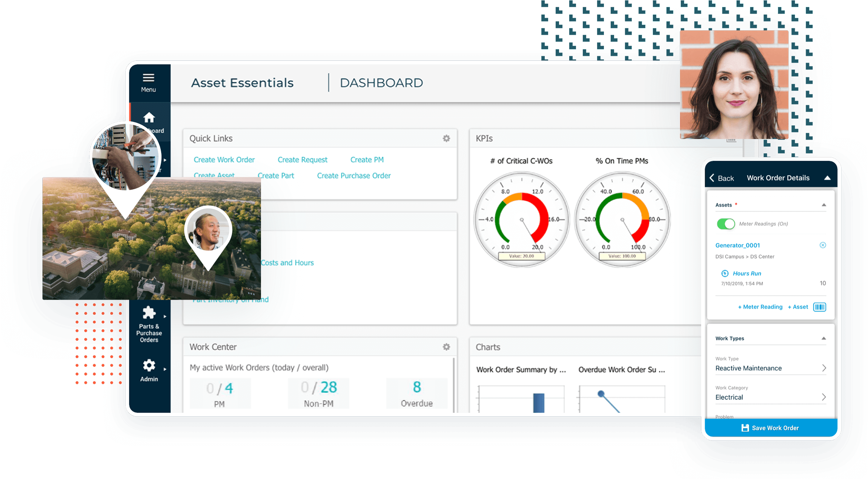Expand the Admin submenu arrow

[165, 369]
